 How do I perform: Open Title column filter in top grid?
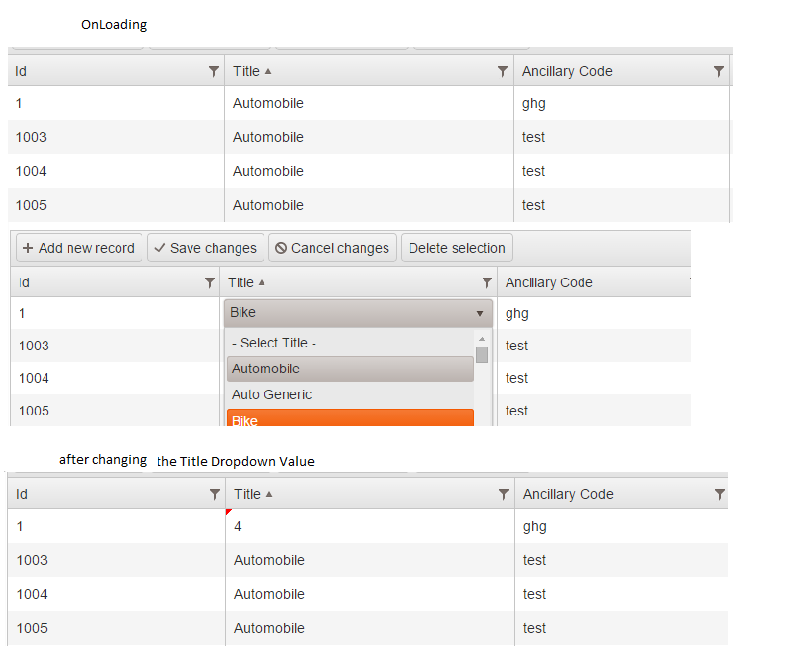[503, 71]
